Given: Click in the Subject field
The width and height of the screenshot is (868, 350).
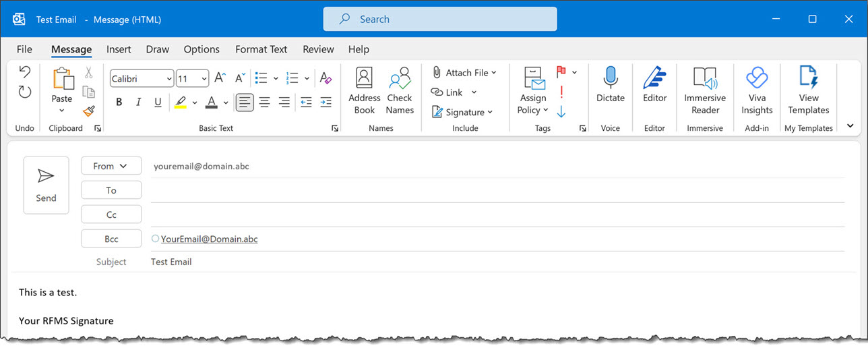Looking at the screenshot, I should [472, 262].
